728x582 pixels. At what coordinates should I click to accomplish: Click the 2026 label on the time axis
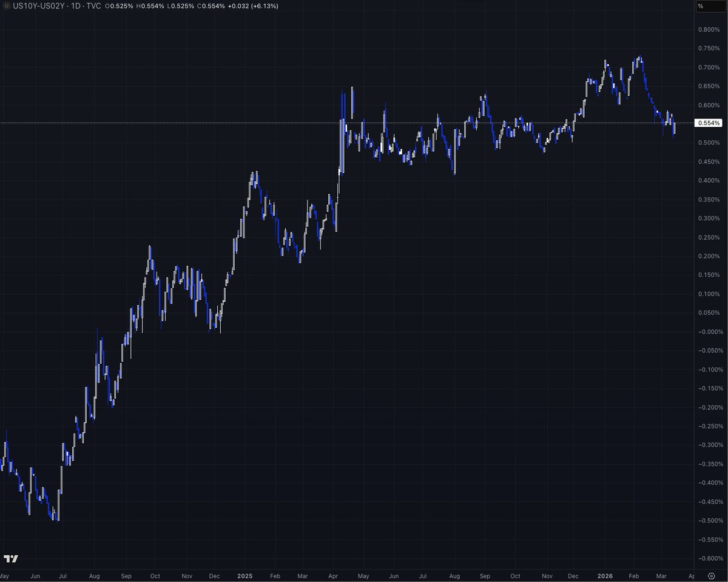click(x=605, y=575)
